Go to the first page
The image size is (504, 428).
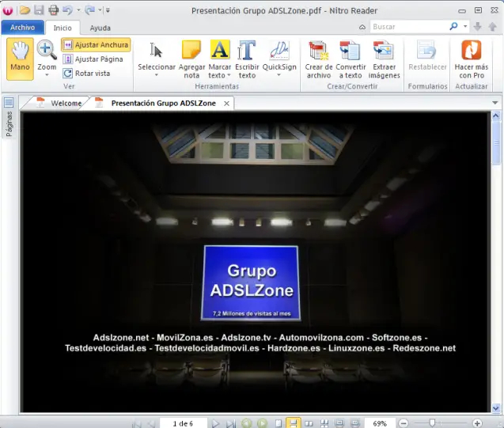pos(137,423)
